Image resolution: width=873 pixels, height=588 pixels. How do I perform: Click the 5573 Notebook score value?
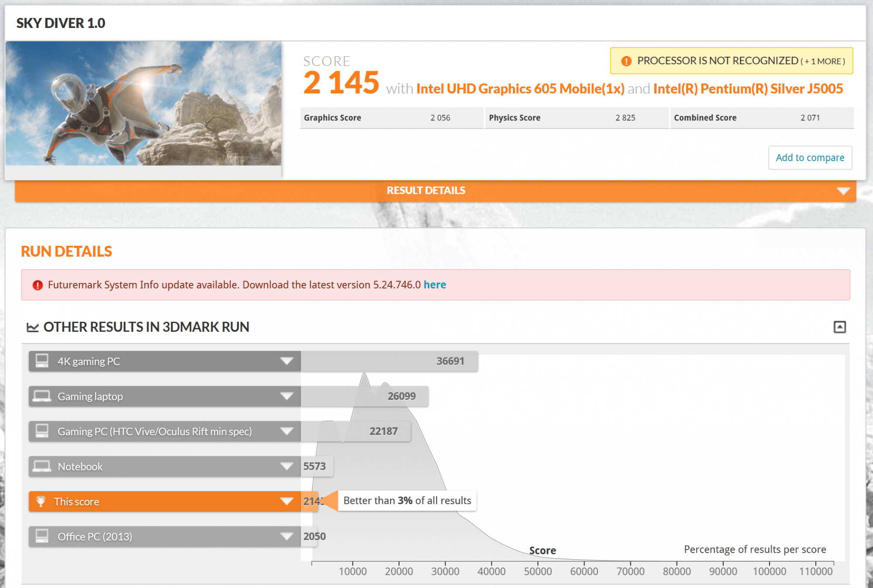tap(315, 466)
